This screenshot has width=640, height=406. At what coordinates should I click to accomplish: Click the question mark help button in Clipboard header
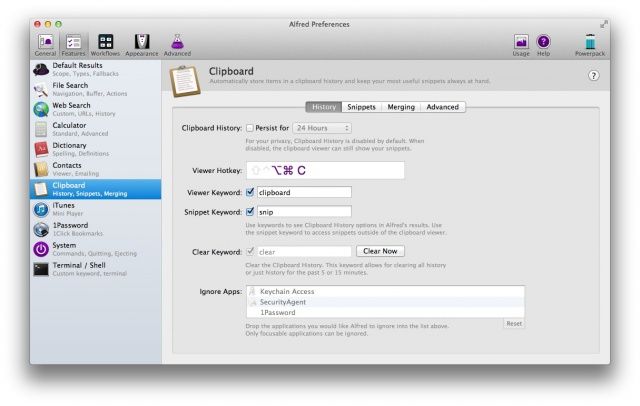coord(593,75)
